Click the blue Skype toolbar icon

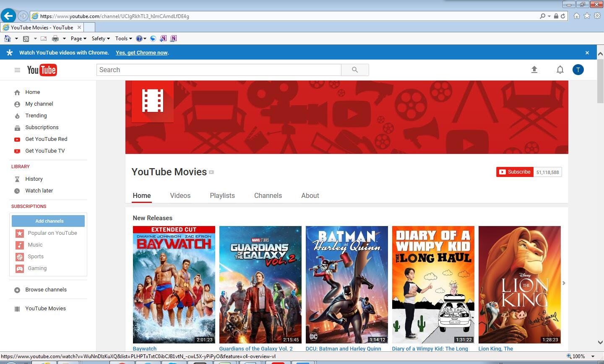[153, 39]
